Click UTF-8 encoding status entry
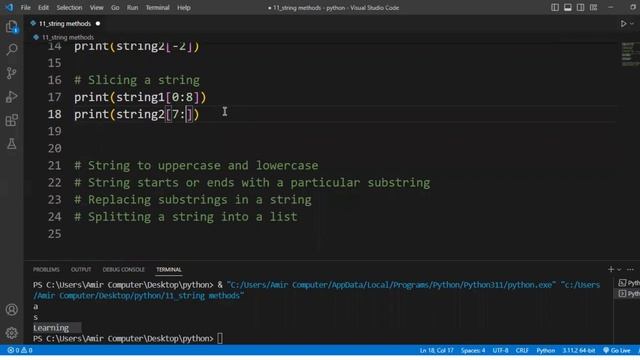 point(500,350)
